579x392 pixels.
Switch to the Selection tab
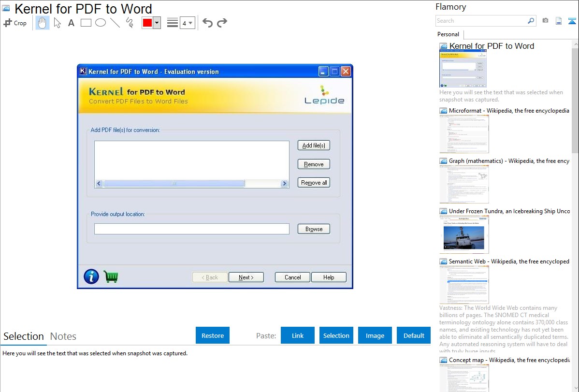pyautogui.click(x=24, y=336)
